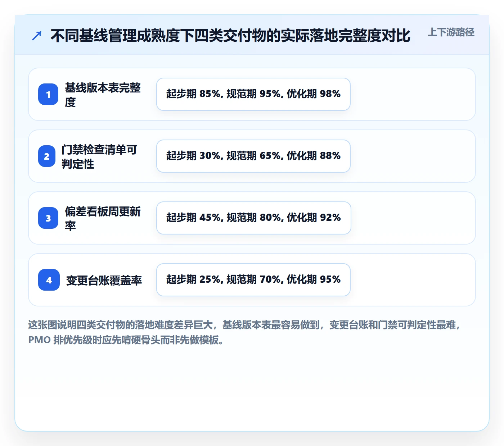Image resolution: width=504 pixels, height=446 pixels.
Task: Click the 门禁检查清单可判定性 label
Action: tap(99, 156)
